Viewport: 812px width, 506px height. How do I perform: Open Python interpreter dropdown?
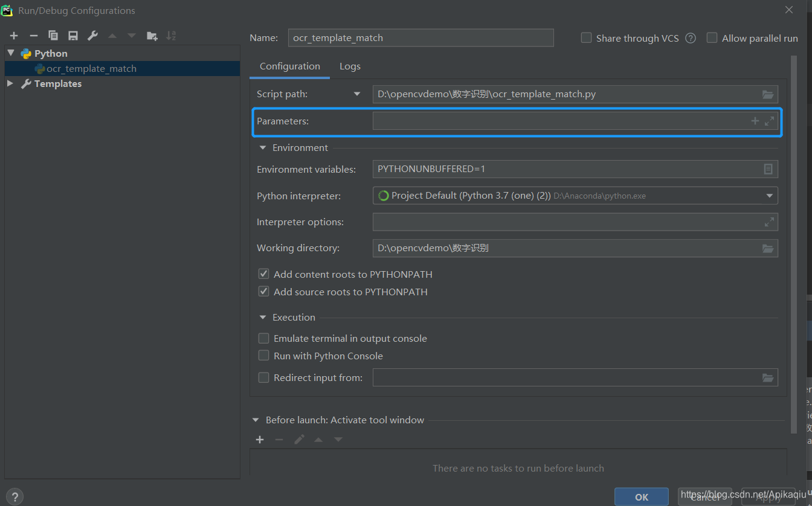[770, 196]
